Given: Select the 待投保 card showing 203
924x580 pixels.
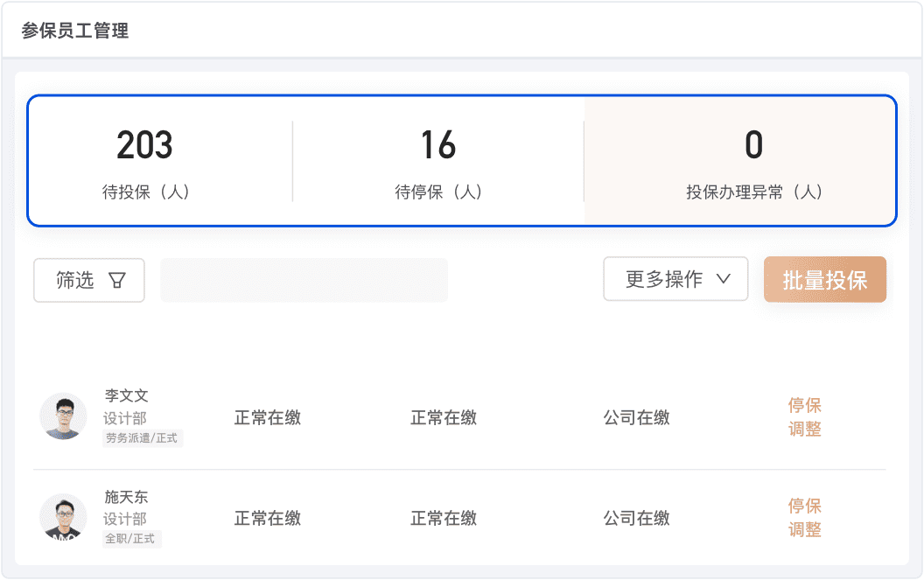Looking at the screenshot, I should click(146, 161).
